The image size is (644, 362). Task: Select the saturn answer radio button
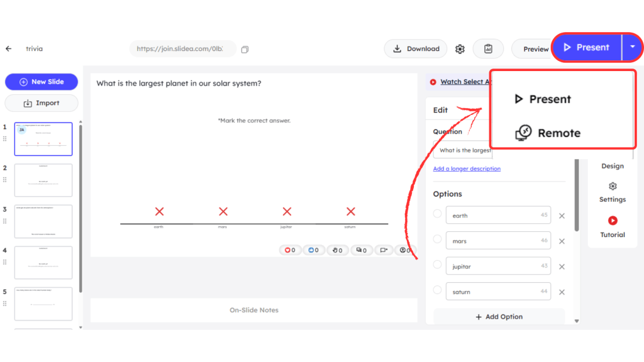[x=437, y=291]
